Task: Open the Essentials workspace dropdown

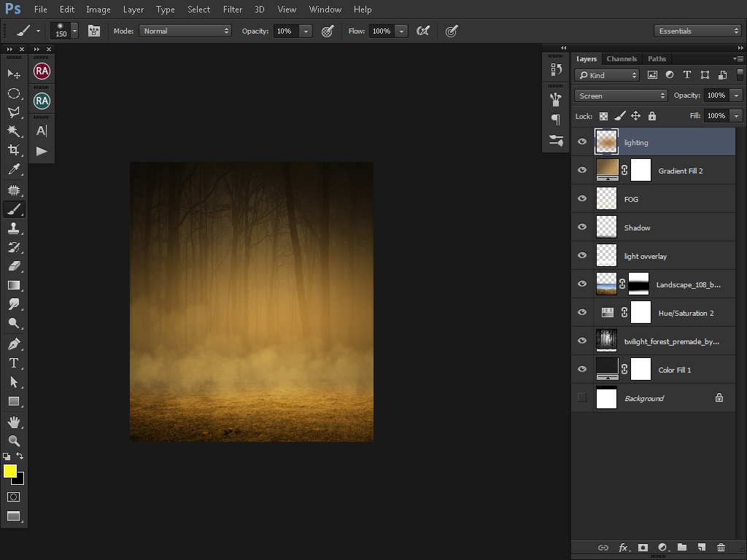Action: point(698,31)
